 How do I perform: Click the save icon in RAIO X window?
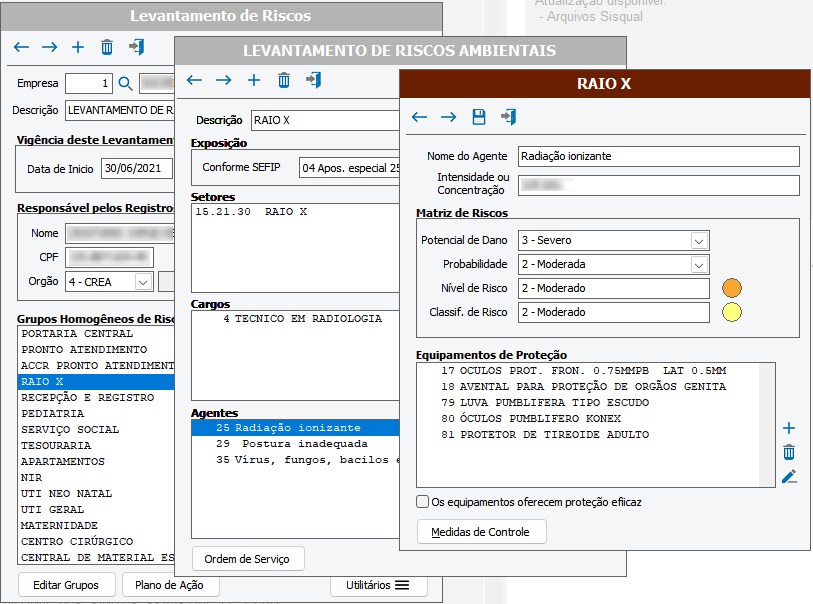(x=479, y=117)
